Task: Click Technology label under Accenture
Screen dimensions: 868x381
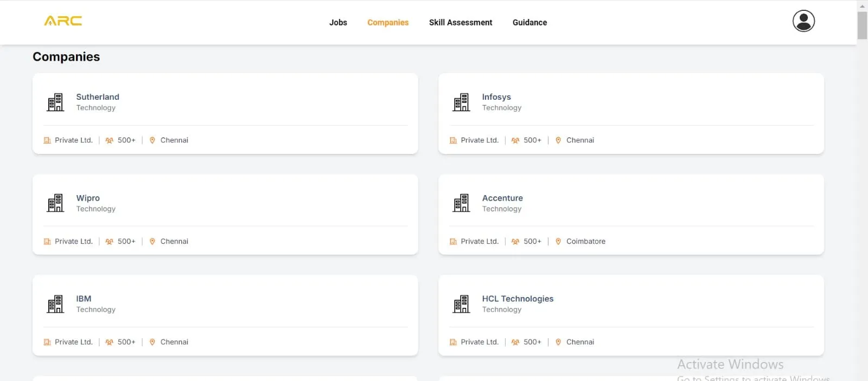Action: click(502, 209)
